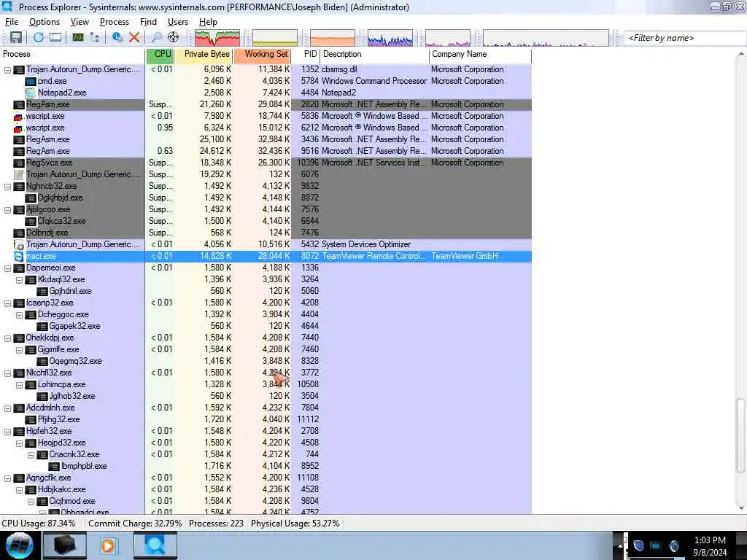Collapse the Nkchfl32.exe tree node
Screen dimensions: 747x560
click(7, 373)
